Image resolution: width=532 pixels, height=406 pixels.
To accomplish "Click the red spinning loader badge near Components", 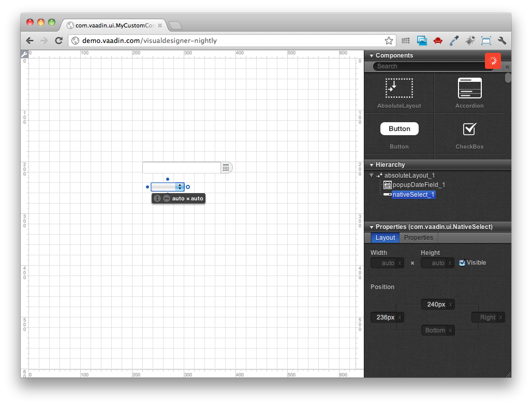I will (493, 61).
